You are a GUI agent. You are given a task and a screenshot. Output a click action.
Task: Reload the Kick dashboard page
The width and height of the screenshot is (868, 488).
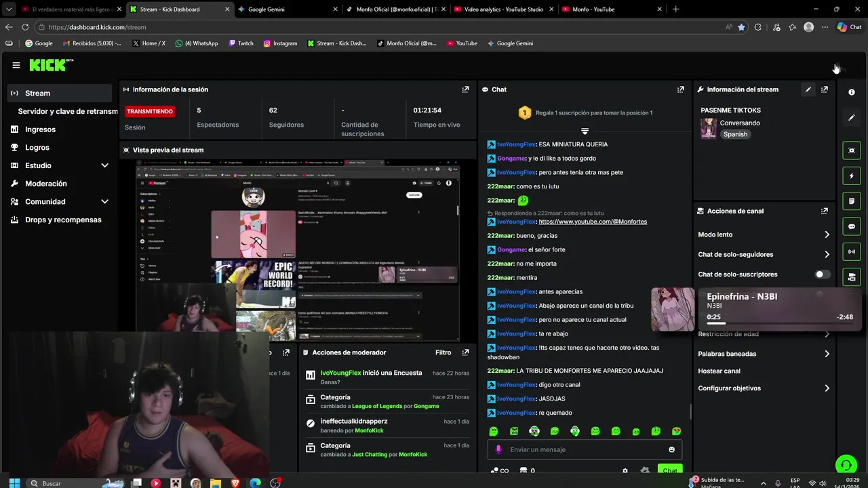(x=25, y=27)
